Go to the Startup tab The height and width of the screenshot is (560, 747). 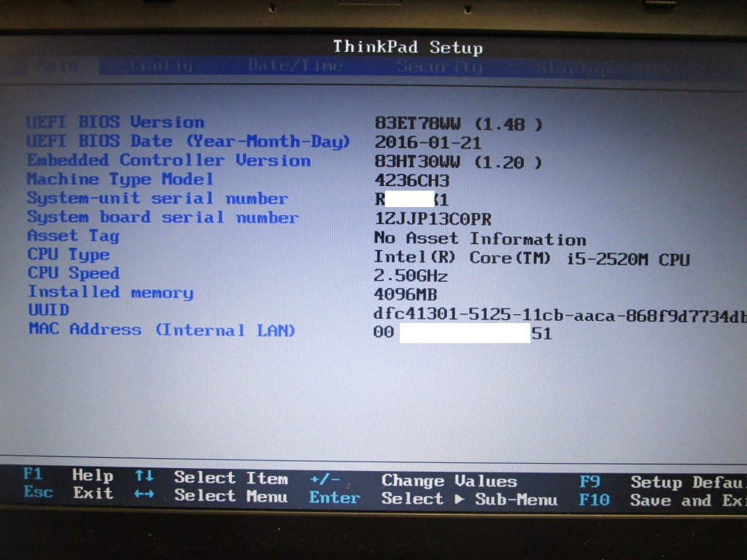pyautogui.click(x=573, y=69)
